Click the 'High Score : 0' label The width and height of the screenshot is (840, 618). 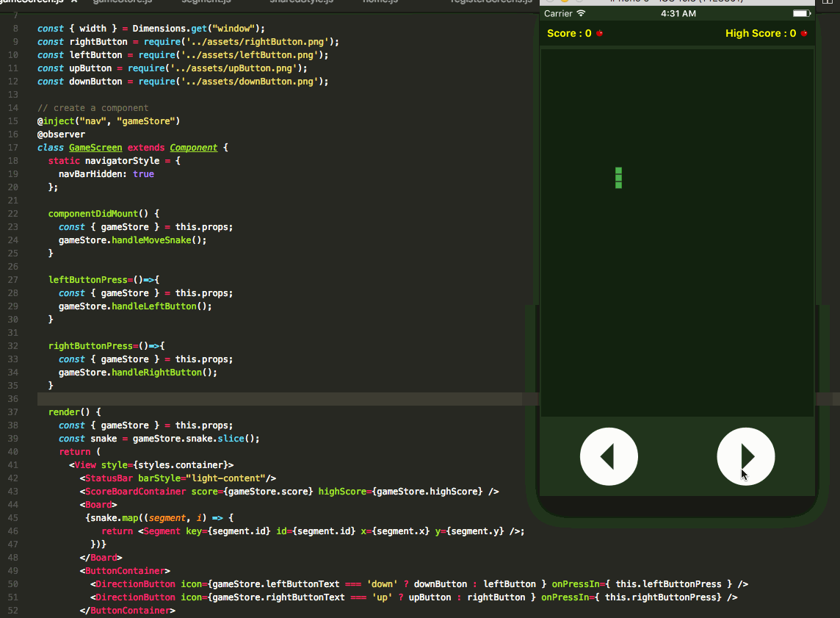click(761, 33)
